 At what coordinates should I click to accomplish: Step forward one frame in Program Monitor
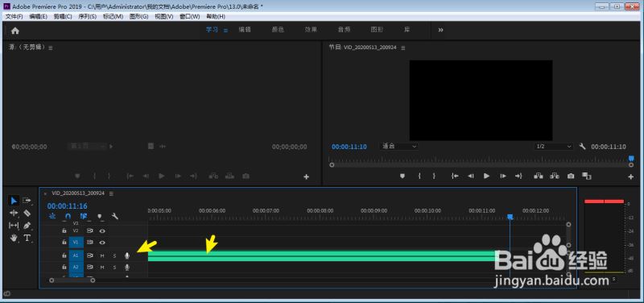click(x=503, y=176)
